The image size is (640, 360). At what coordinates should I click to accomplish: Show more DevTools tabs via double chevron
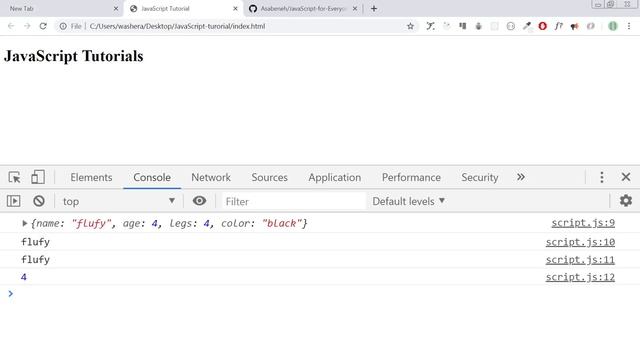pos(521,177)
